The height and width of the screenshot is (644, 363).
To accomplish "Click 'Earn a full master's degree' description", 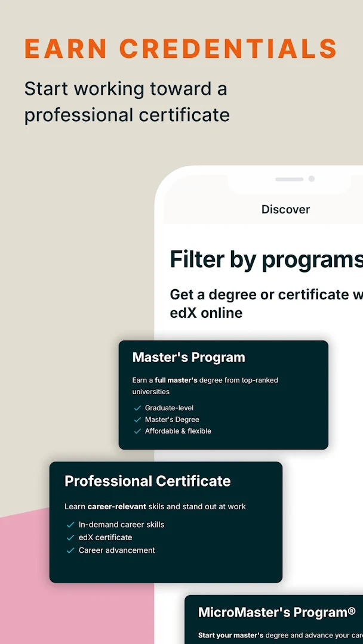I will click(205, 386).
